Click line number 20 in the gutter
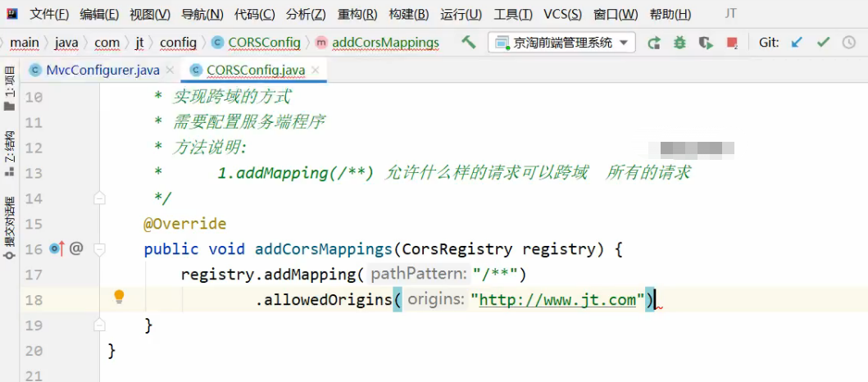868x382 pixels. click(x=34, y=351)
